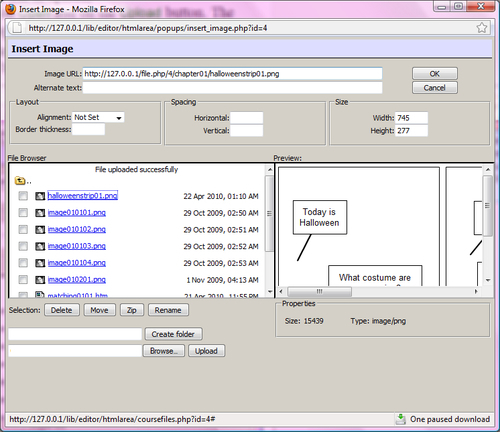Click 'One paused download' status text

pos(450,419)
